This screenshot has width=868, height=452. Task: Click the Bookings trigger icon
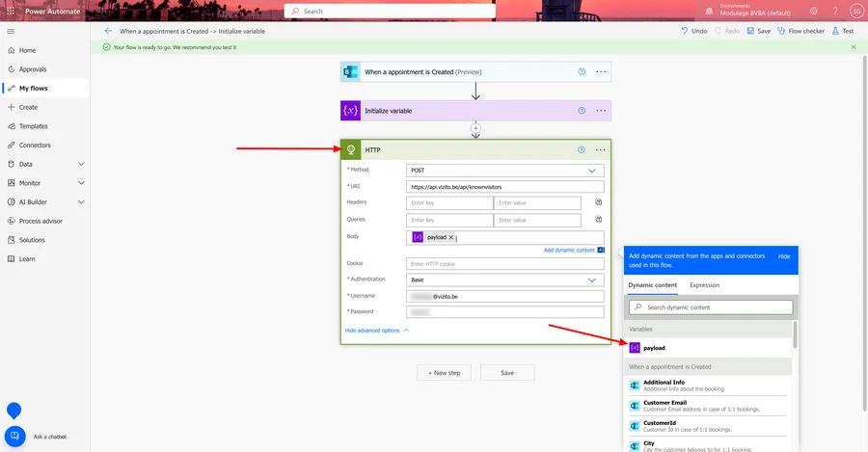pos(350,72)
